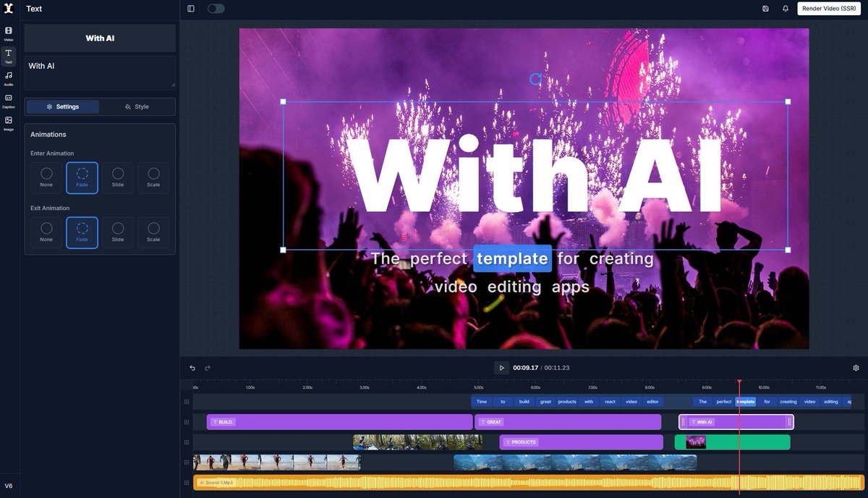Set Exit Animation to Slide
The height and width of the screenshot is (498, 868).
[118, 232]
